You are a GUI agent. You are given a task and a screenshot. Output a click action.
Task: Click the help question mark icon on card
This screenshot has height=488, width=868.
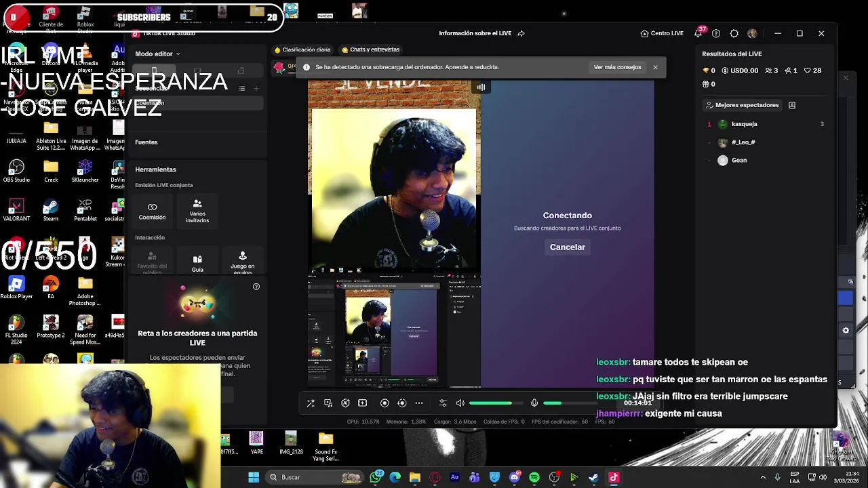coord(256,287)
